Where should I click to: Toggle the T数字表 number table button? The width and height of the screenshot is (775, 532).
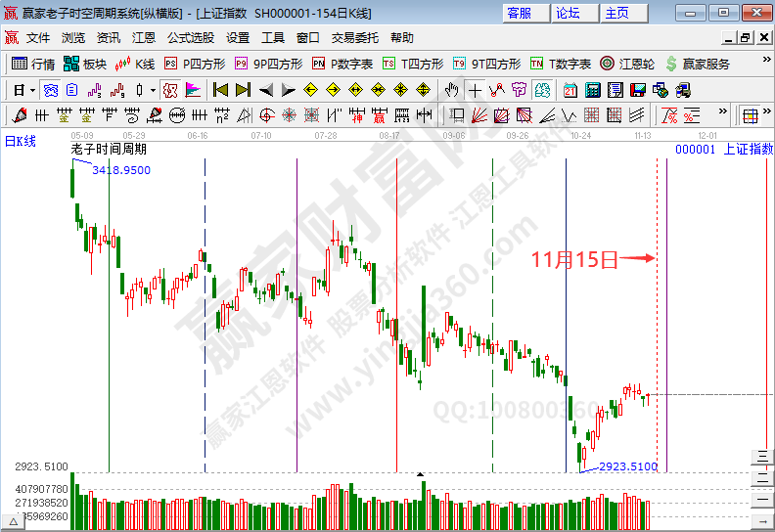tap(561, 64)
